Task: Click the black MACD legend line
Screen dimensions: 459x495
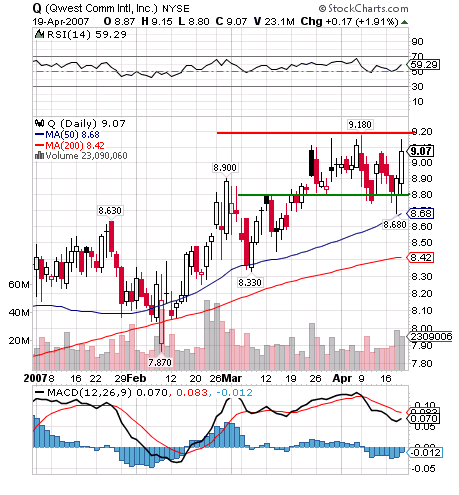Action: pos(39,392)
